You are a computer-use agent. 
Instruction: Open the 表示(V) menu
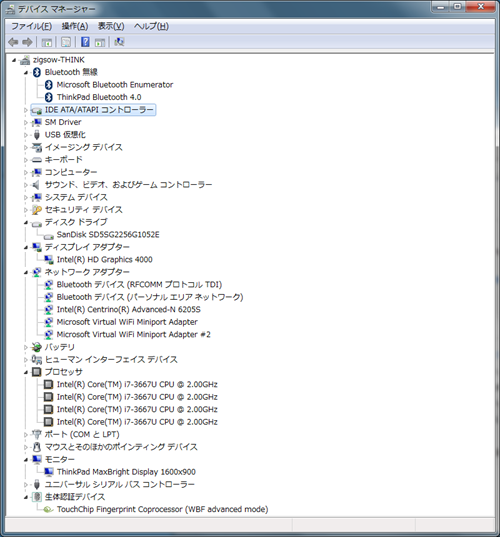tap(111, 26)
